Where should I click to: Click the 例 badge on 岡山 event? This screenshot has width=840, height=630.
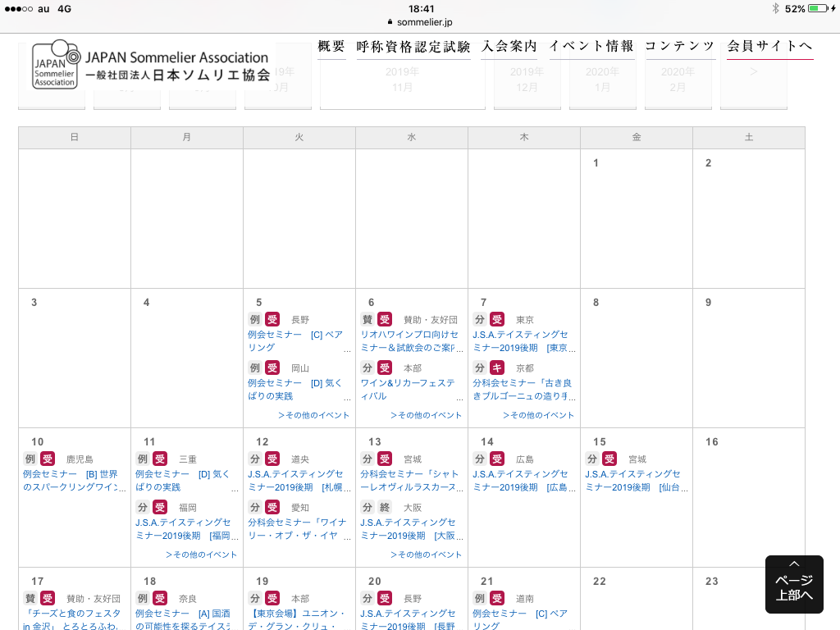click(255, 368)
